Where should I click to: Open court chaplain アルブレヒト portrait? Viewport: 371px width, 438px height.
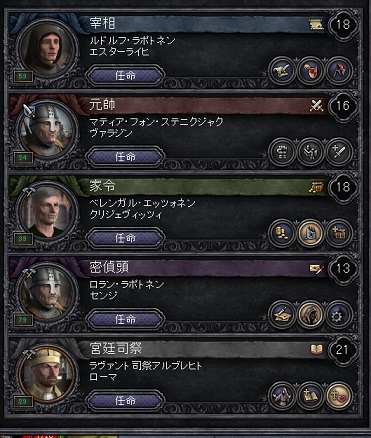pyautogui.click(x=47, y=373)
